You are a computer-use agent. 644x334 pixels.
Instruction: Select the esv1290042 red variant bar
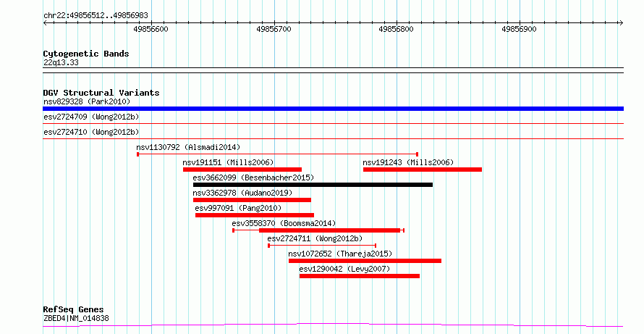(x=360, y=276)
